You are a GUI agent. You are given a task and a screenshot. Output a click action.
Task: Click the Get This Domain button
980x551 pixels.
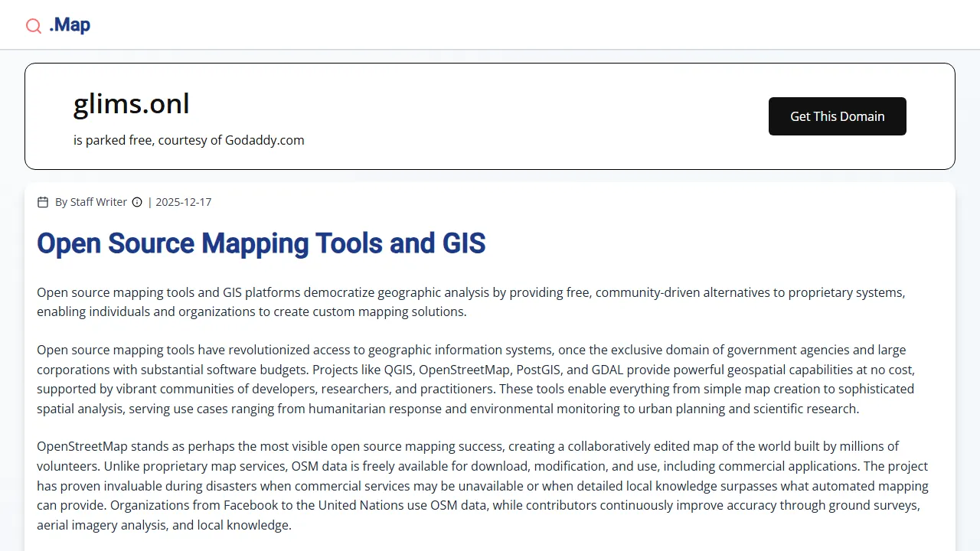click(x=837, y=116)
